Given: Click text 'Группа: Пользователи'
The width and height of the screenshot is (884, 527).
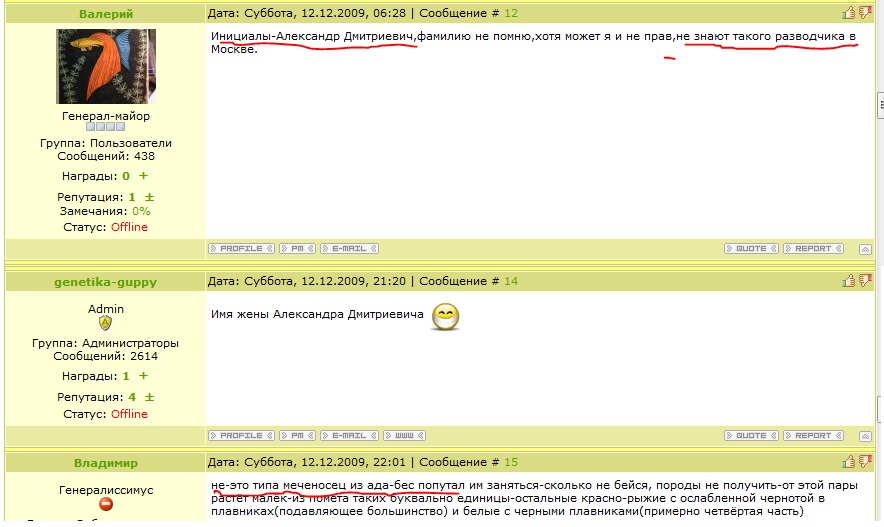Looking at the screenshot, I should pos(106,143).
